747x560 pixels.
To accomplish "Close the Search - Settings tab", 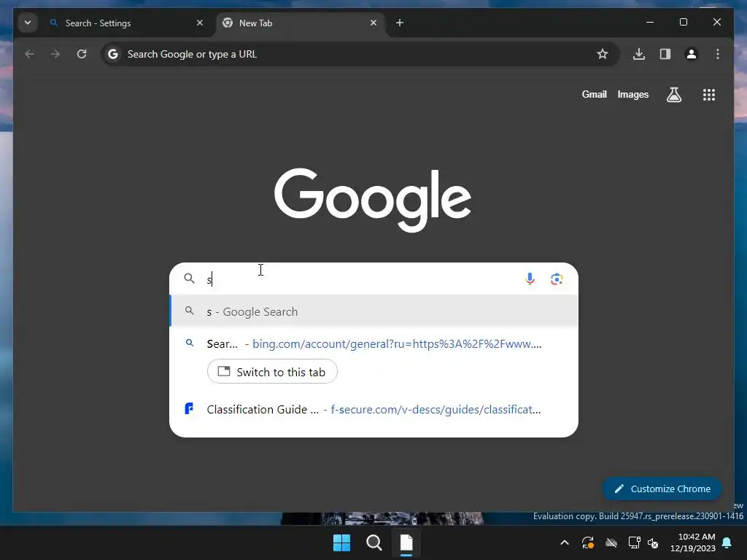I will point(200,23).
